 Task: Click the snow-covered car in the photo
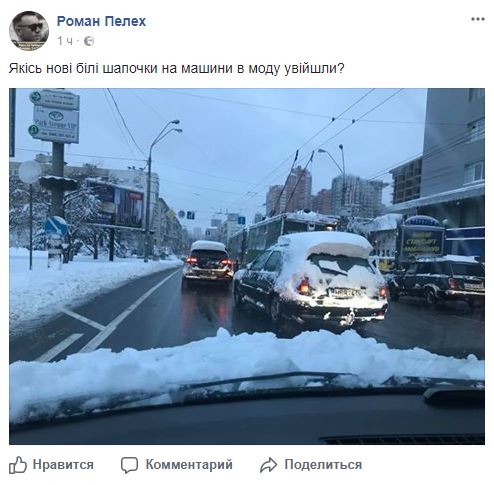tap(311, 279)
